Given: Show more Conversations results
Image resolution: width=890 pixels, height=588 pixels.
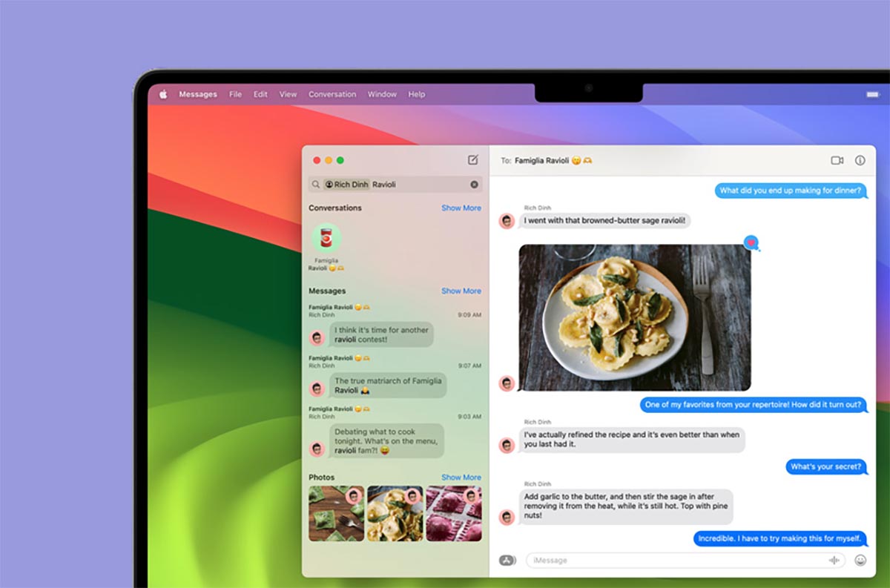Looking at the screenshot, I should pyautogui.click(x=461, y=208).
